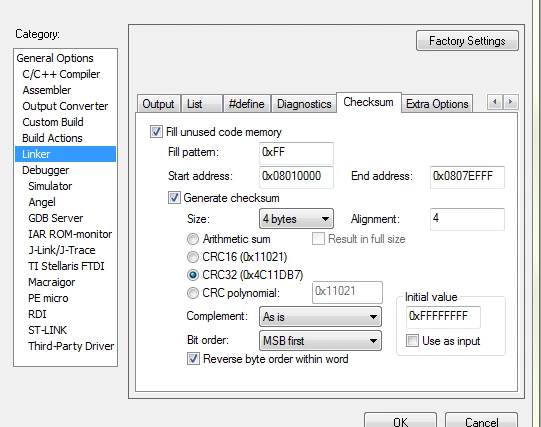Click the End address field
The height and width of the screenshot is (427, 541).
[467, 177]
